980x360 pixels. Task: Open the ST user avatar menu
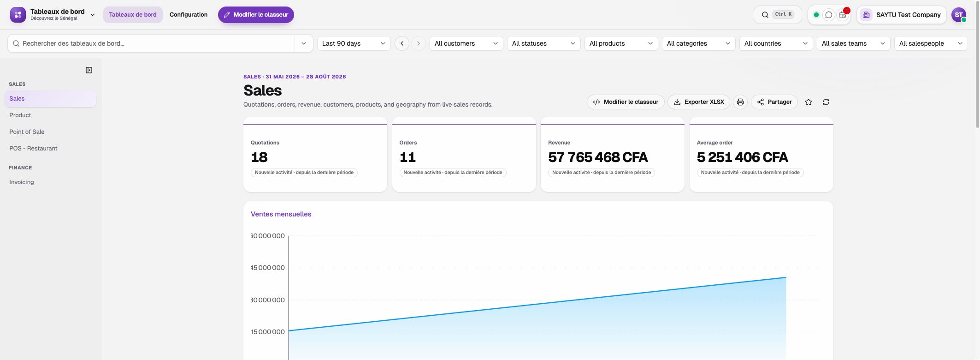pyautogui.click(x=959, y=15)
